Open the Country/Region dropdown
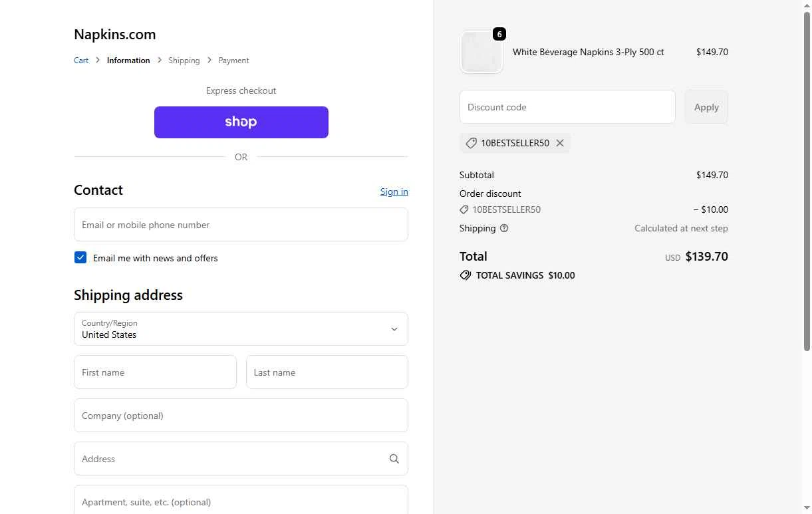The image size is (812, 514). [241, 329]
